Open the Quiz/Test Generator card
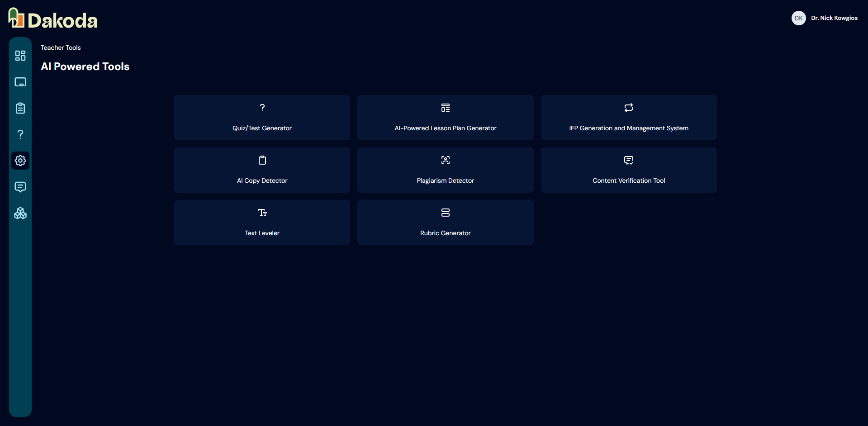 [262, 118]
